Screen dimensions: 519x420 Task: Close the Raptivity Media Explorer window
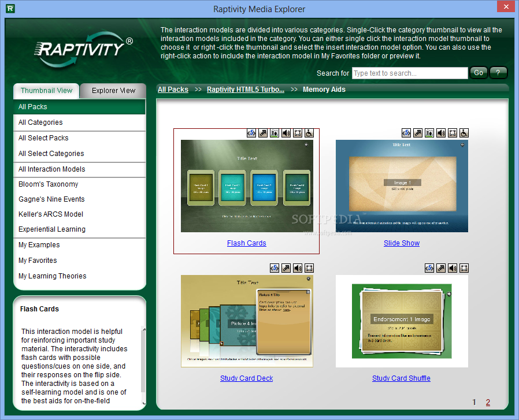506,6
